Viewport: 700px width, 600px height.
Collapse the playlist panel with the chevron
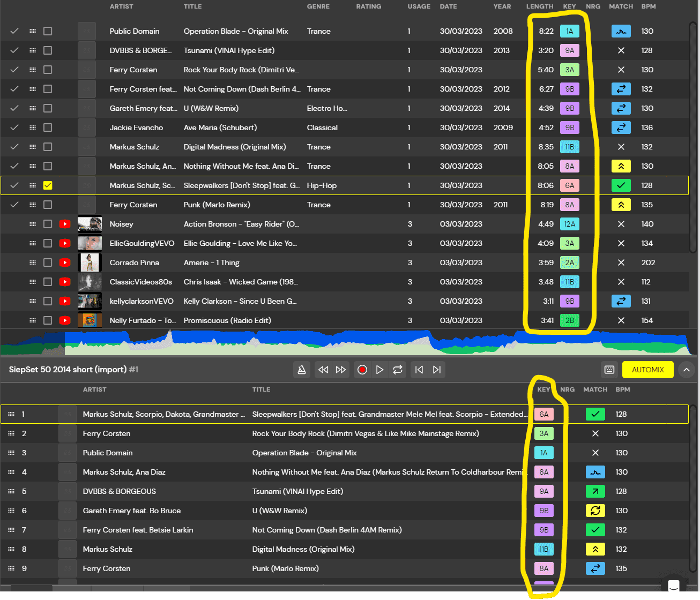[686, 370]
